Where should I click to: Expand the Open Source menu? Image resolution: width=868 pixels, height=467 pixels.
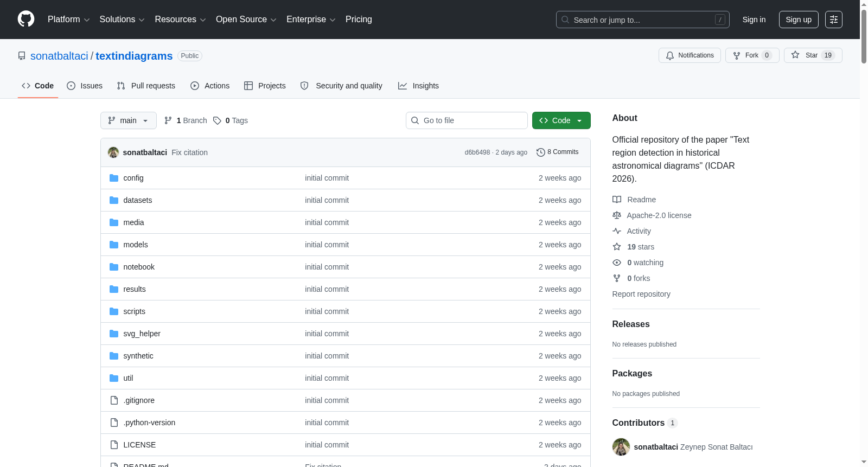246,20
